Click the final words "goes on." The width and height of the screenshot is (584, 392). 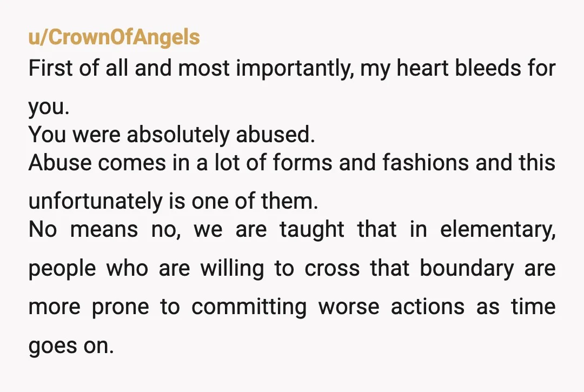click(71, 346)
